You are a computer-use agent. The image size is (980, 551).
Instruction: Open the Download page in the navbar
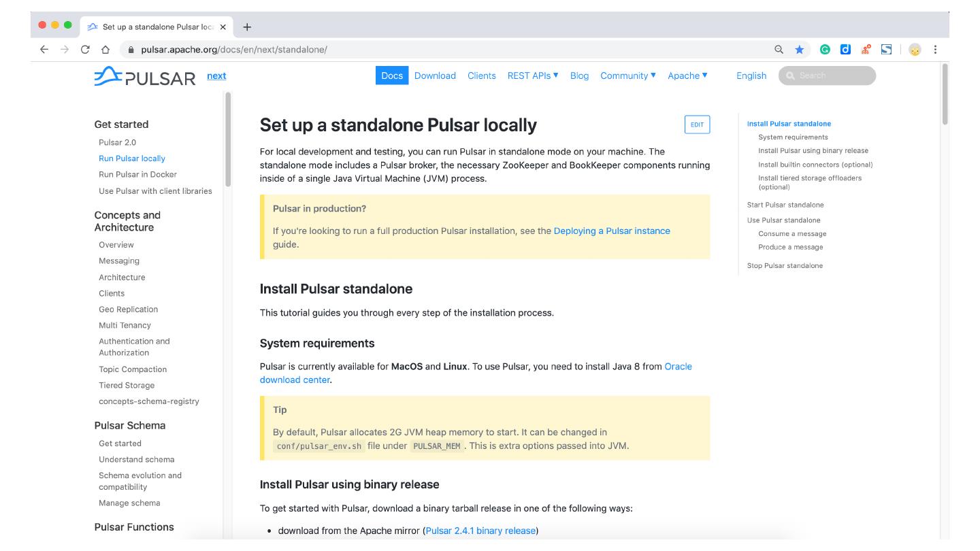(x=435, y=76)
